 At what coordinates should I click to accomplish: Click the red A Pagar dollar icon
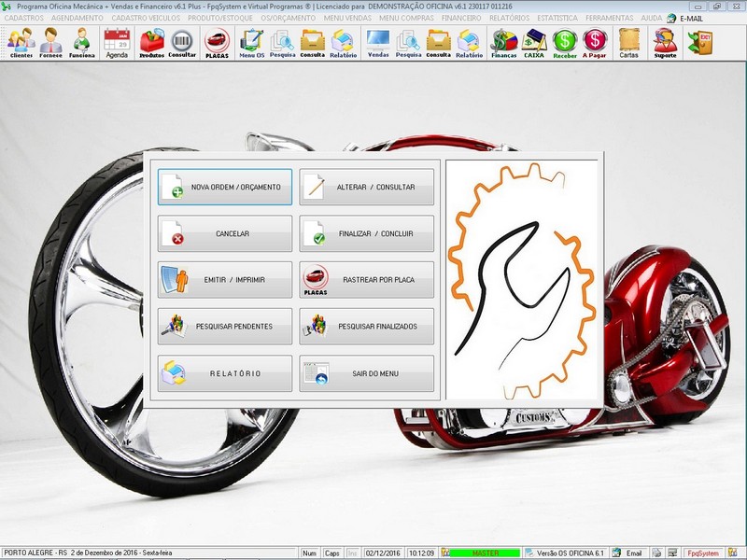tap(595, 43)
